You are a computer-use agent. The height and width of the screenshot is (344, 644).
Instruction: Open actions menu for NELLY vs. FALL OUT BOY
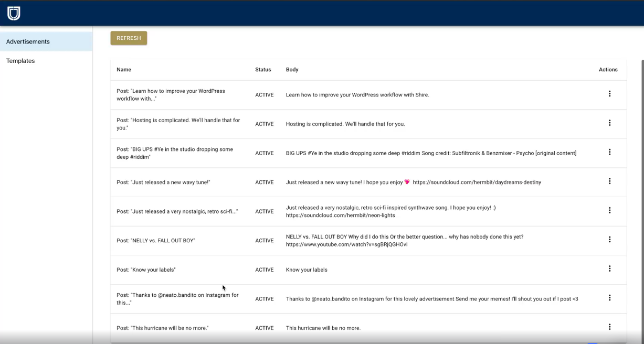point(609,240)
